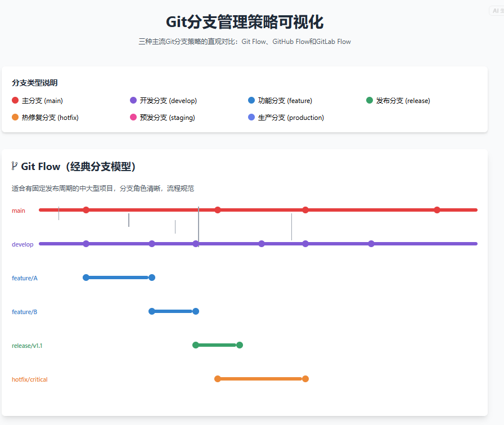Click the blue feature legend dot

tap(251, 100)
